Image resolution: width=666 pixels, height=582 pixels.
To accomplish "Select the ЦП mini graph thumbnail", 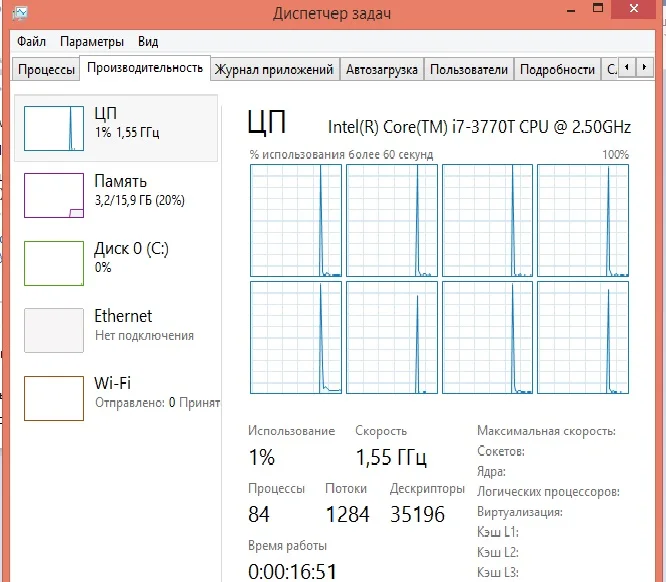I will point(54,128).
